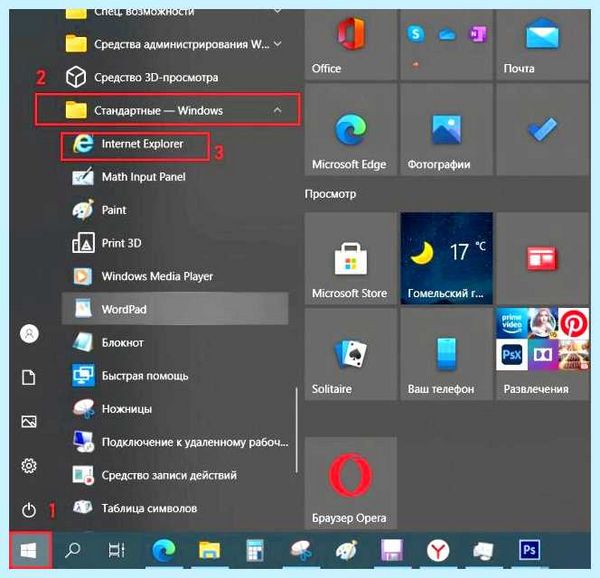Image resolution: width=600 pixels, height=578 pixels.
Task: Click the app list scrollbar thumb
Action: click(x=296, y=431)
